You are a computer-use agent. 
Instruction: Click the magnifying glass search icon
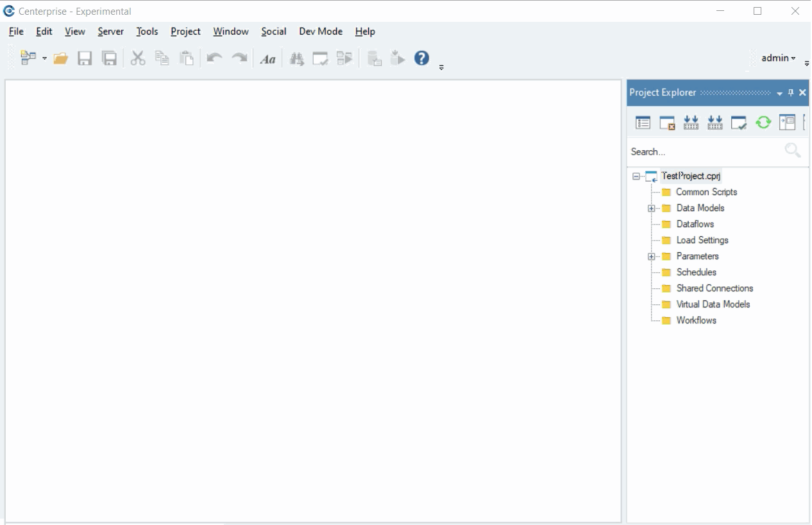(x=793, y=151)
